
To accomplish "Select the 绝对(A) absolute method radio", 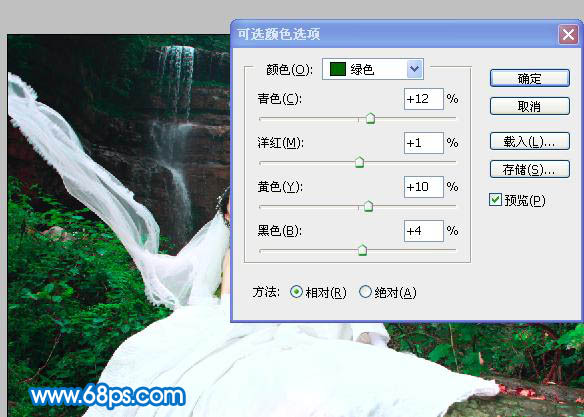I will pyautogui.click(x=365, y=292).
